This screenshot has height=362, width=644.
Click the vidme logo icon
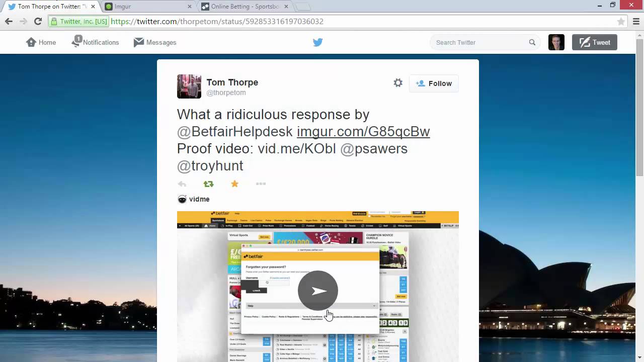point(182,199)
